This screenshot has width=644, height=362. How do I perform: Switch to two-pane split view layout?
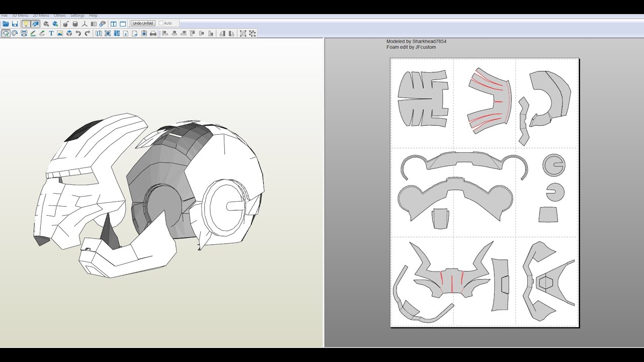coord(113,24)
